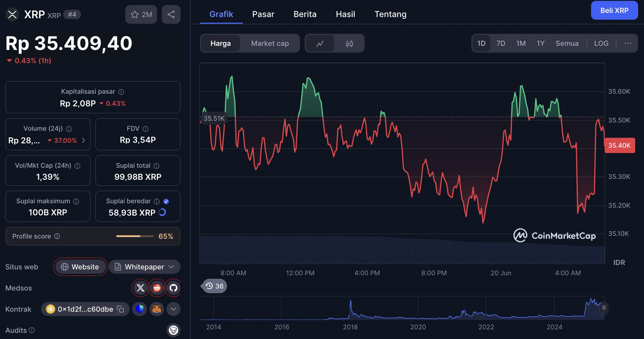Image resolution: width=644 pixels, height=339 pixels.
Task: Add XRP to watchlist with star button
Action: [x=141, y=14]
